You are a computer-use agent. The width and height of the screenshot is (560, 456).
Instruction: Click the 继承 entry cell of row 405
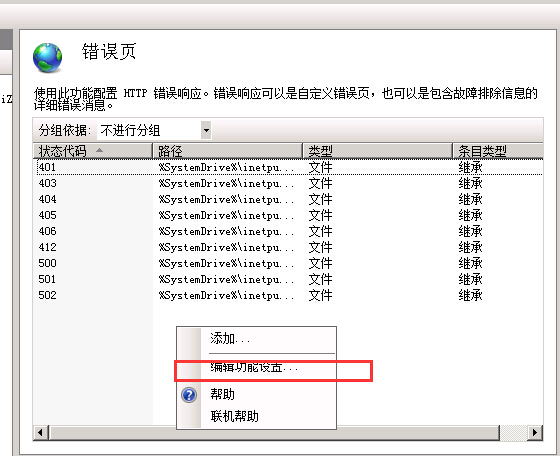tap(470, 215)
